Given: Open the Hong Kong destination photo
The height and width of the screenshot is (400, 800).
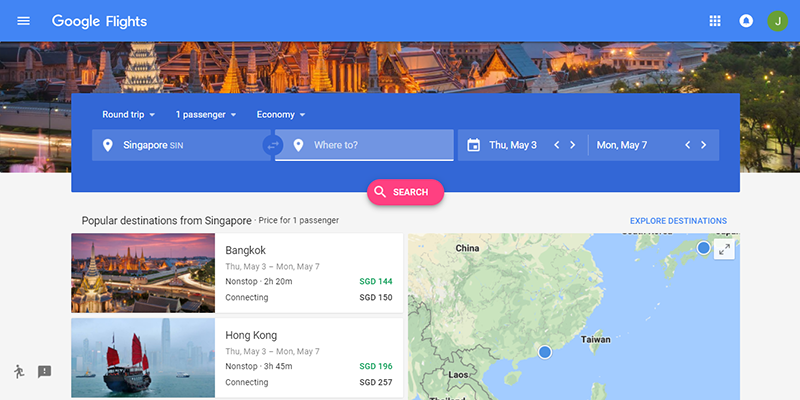Looking at the screenshot, I should click(143, 358).
